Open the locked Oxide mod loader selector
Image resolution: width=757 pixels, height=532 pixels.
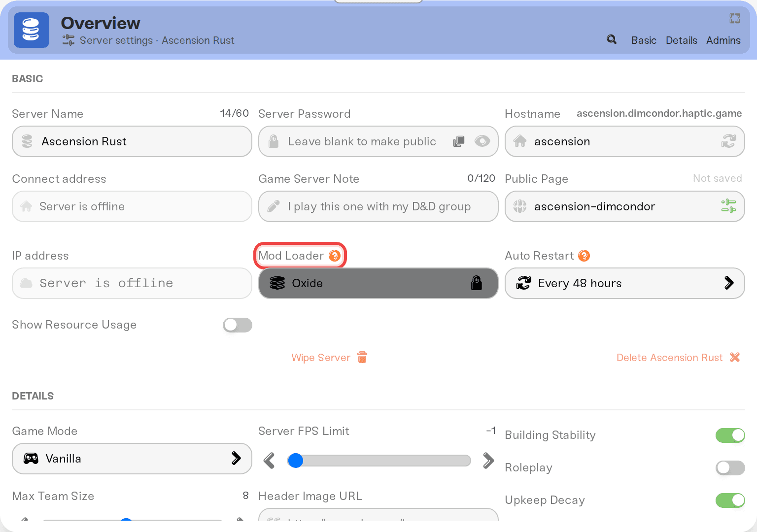coord(378,283)
